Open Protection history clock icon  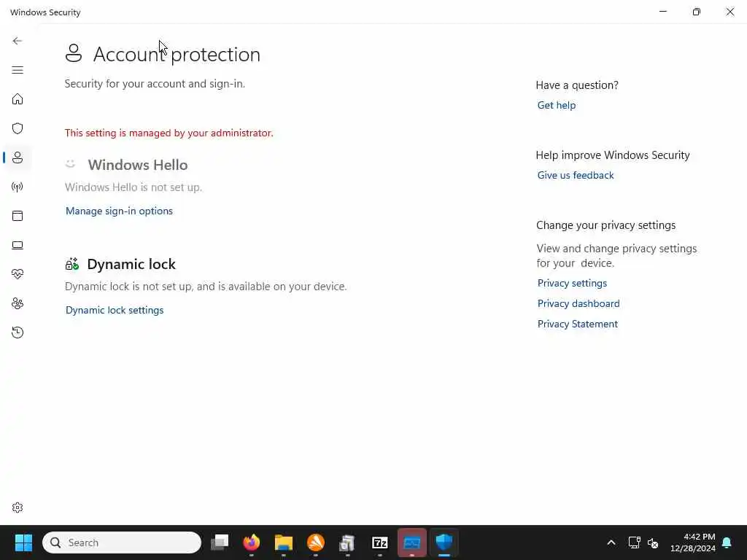pos(18,332)
